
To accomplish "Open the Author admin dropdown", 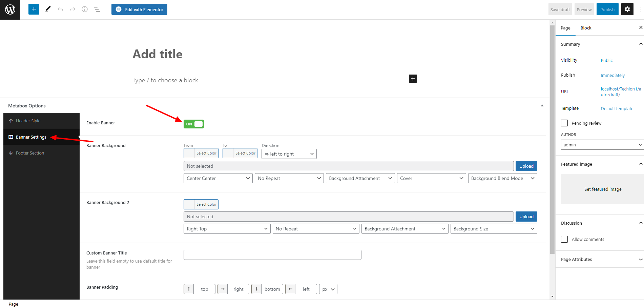I will pyautogui.click(x=602, y=145).
